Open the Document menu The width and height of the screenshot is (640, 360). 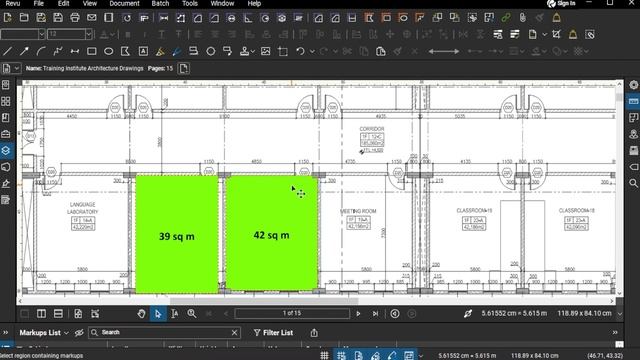coord(124,4)
